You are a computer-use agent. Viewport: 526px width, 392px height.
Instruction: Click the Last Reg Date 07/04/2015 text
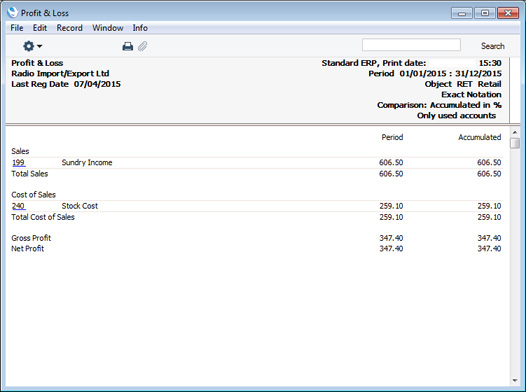[x=66, y=84]
